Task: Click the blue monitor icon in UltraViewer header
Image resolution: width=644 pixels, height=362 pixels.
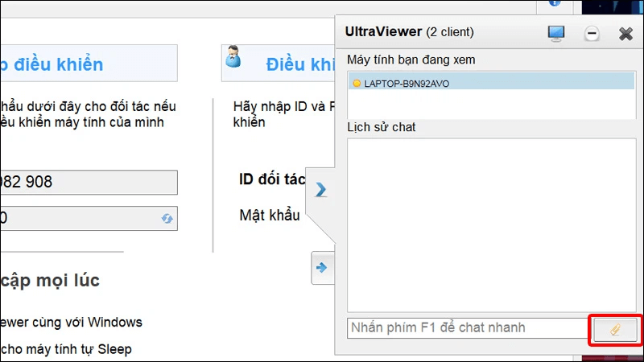Action: click(556, 34)
